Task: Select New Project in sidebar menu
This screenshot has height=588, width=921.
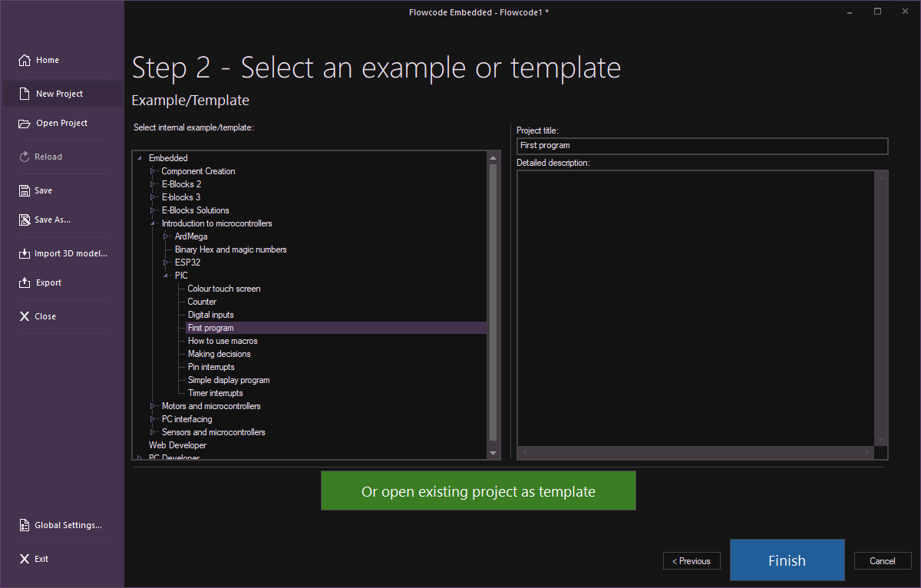Action: pyautogui.click(x=59, y=94)
